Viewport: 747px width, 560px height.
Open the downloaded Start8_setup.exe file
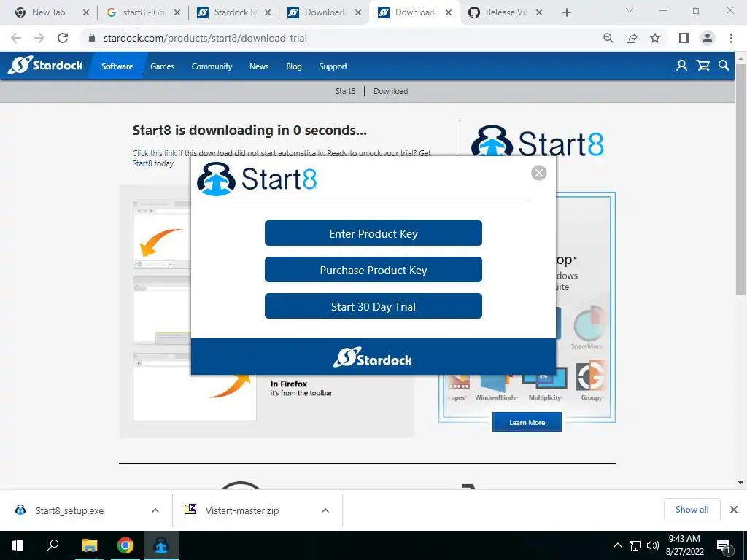click(x=69, y=510)
